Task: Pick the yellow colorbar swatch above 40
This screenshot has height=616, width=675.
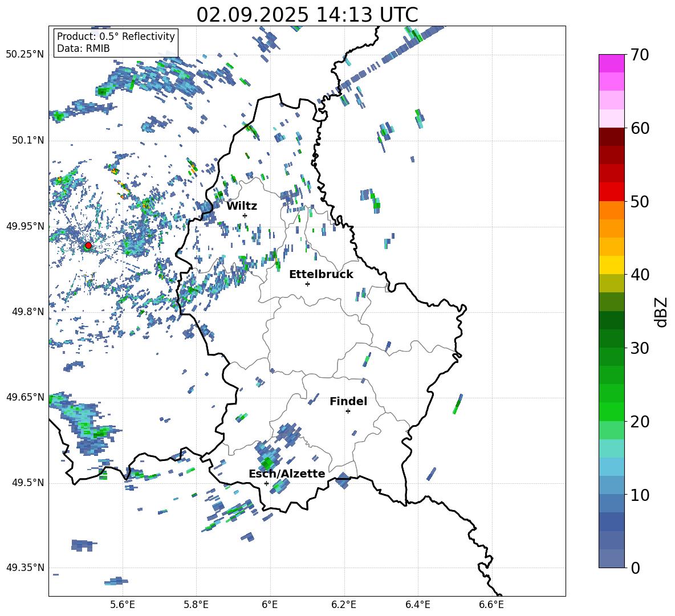Action: 611,265
